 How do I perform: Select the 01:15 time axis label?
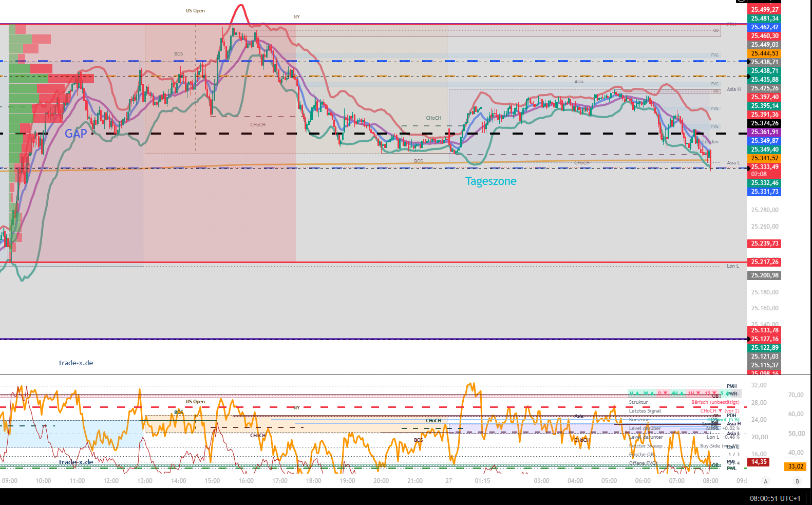click(482, 481)
